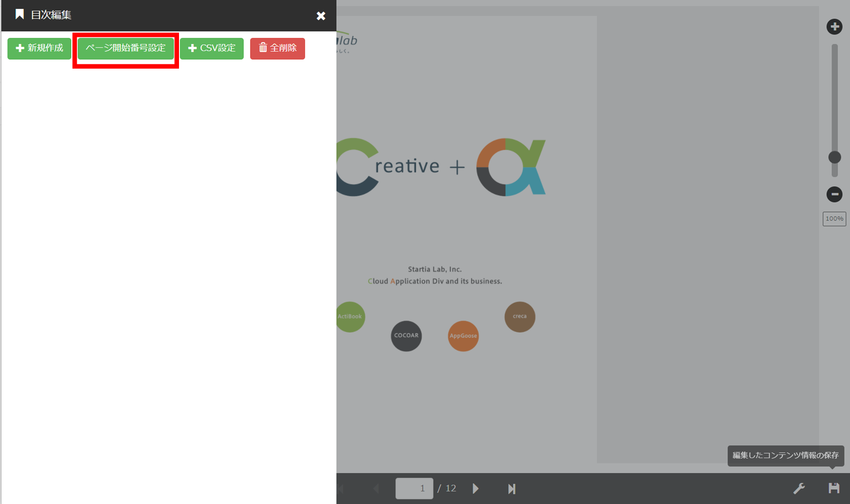Viewport: 850px width, 504px height.
Task: Click the 目次編集 panel title
Action: point(51,15)
